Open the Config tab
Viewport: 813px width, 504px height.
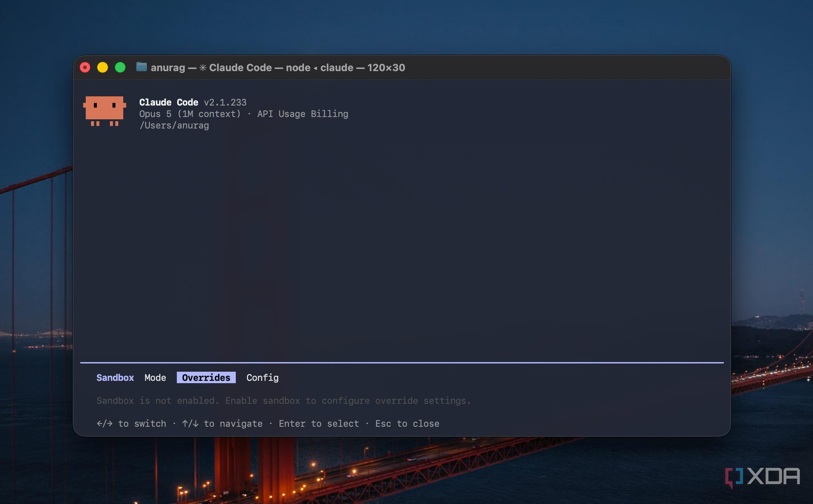pyautogui.click(x=262, y=378)
